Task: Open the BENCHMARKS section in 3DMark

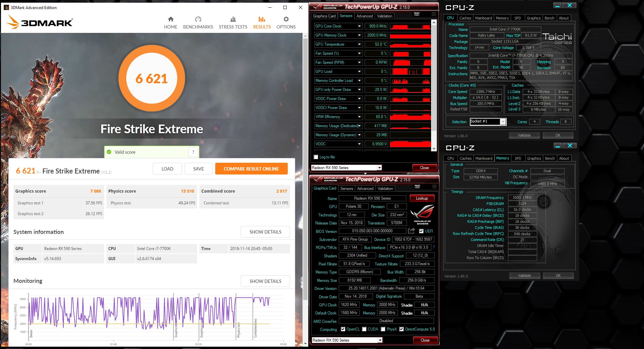Action: [198, 23]
